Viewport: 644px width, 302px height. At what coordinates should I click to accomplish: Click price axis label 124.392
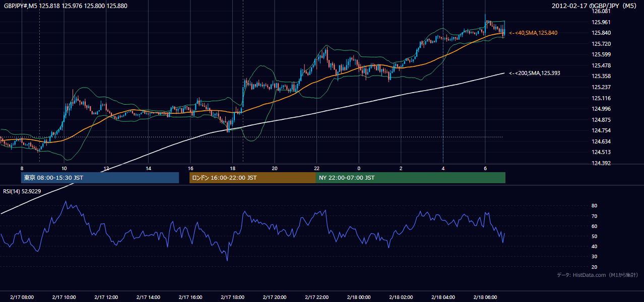[x=602, y=163]
